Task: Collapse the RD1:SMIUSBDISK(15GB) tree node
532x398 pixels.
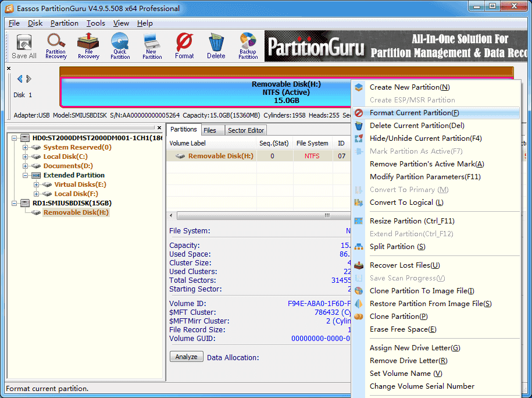Action: tap(15, 203)
